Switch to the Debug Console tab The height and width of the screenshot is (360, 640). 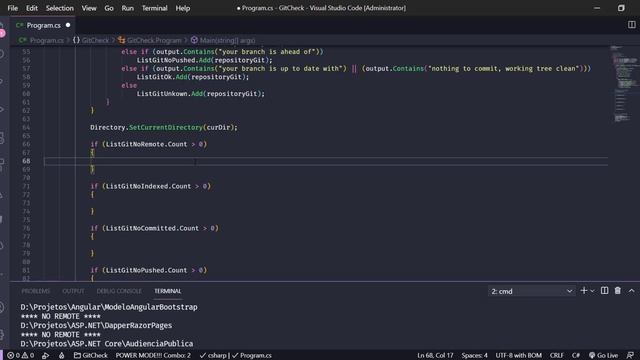[x=119, y=291]
